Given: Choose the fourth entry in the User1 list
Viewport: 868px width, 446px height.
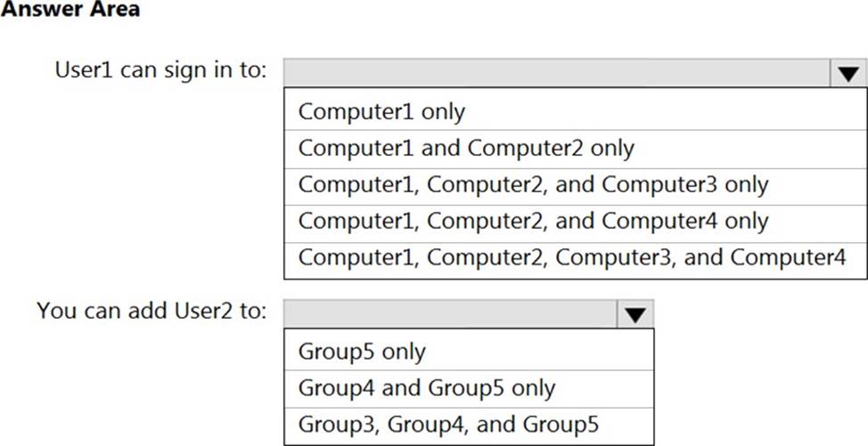Looking at the screenshot, I should [x=533, y=221].
